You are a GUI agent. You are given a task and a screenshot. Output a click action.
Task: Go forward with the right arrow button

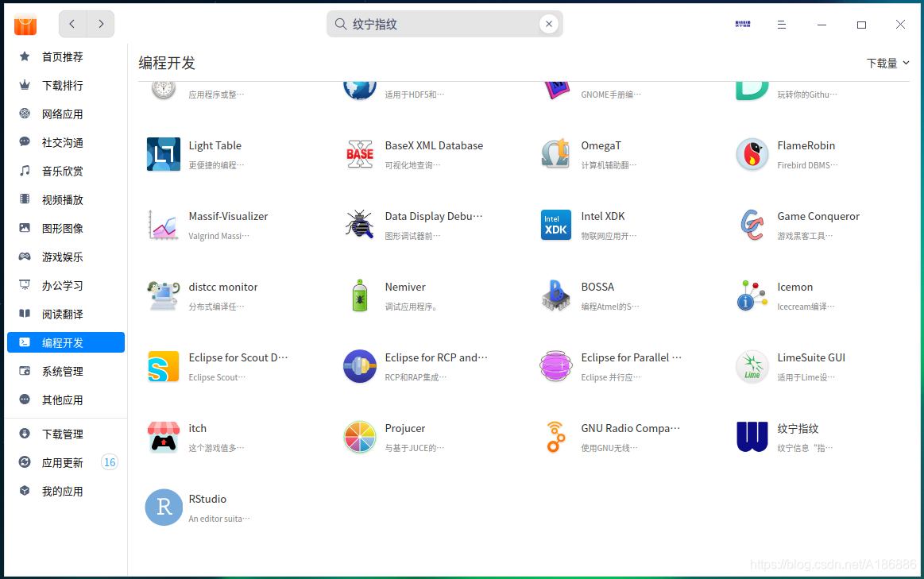[x=101, y=24]
